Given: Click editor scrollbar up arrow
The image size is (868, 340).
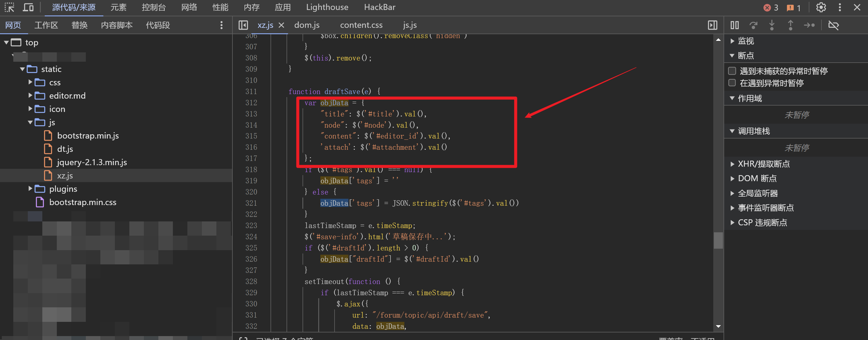Looking at the screenshot, I should click(x=718, y=39).
